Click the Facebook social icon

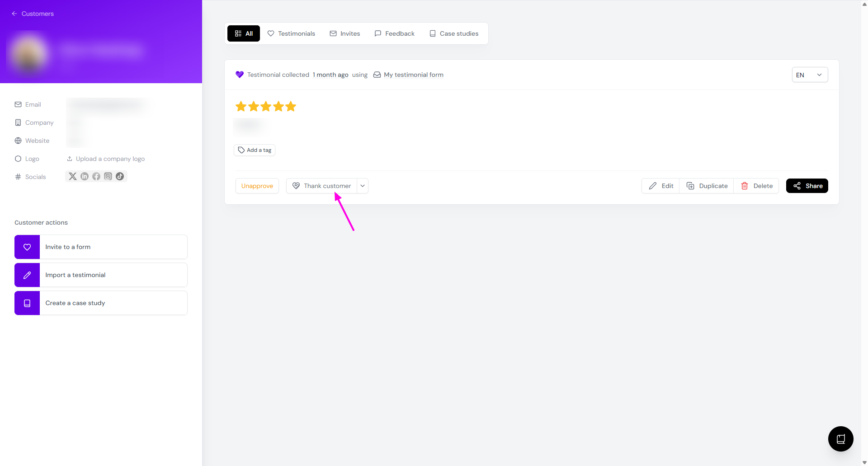click(96, 176)
